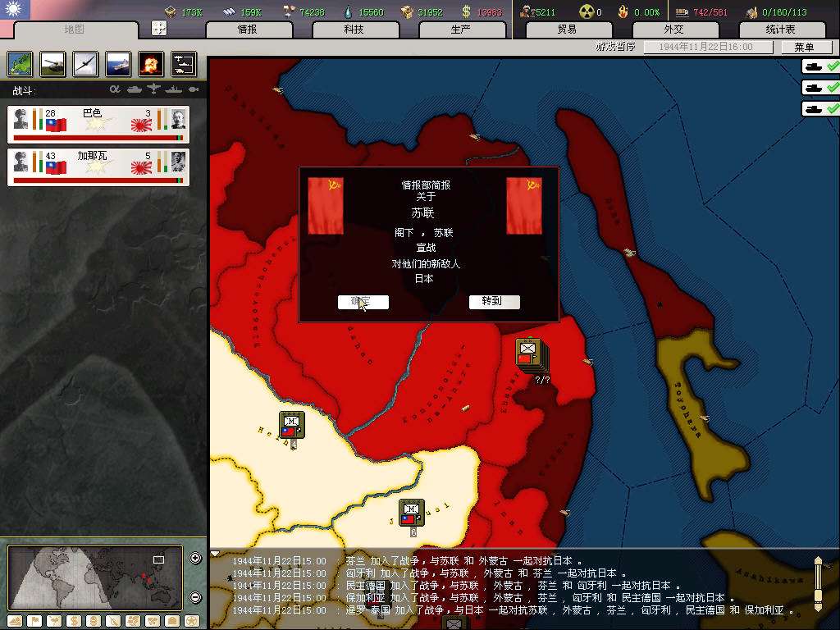Viewport: 840px width, 630px height.
Task: Switch to the star circle map mode icon
Action: 192,622
